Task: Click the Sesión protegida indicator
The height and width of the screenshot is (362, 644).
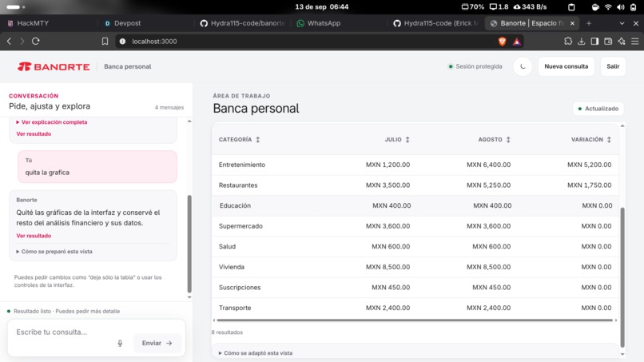Action: [x=475, y=66]
